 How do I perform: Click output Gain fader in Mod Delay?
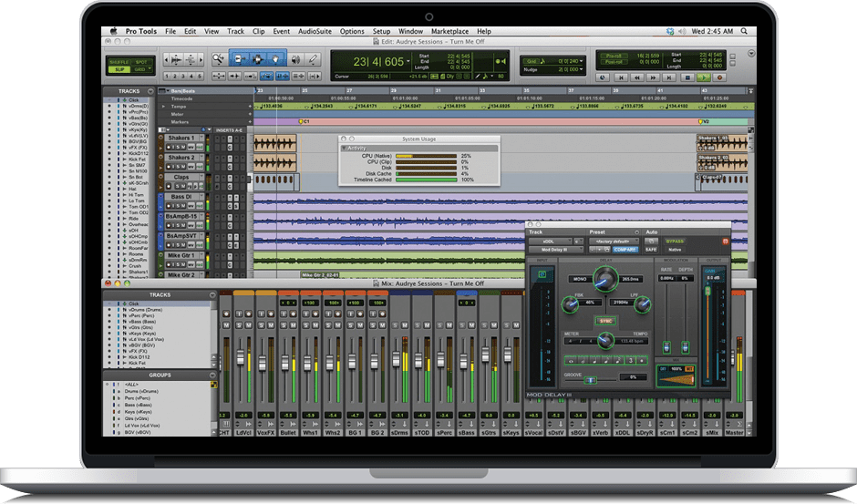(707, 292)
